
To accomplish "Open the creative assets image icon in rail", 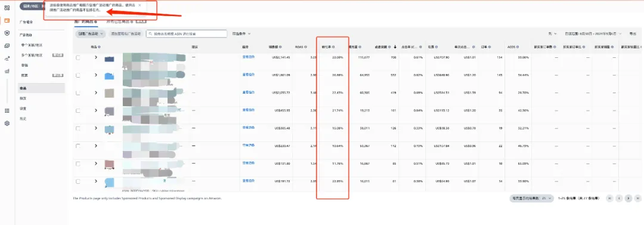I will [7, 46].
